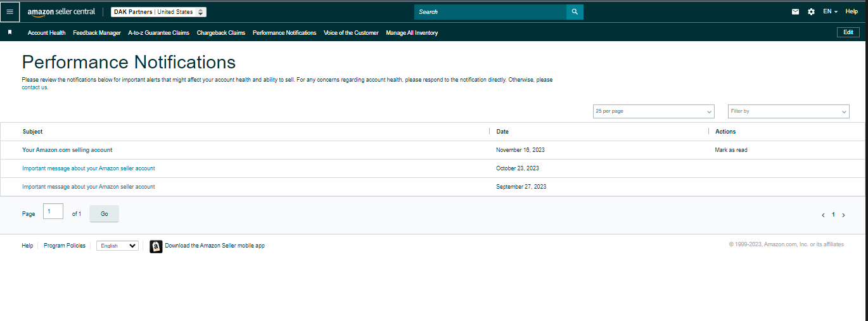This screenshot has height=321, width=868.
Task: Click the October 23, 2023 date
Action: point(518,168)
